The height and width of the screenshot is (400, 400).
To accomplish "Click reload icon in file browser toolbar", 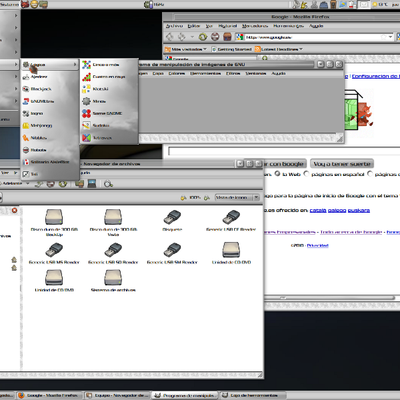I will coord(63,184).
